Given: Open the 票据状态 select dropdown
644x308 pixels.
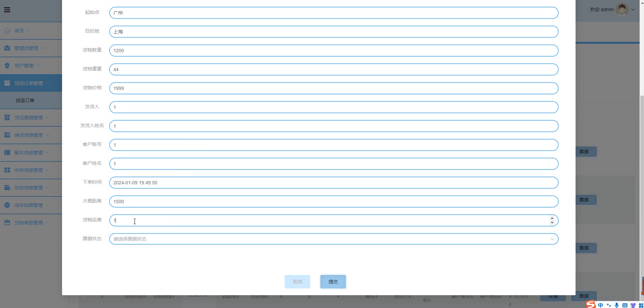Looking at the screenshot, I should coord(334,239).
